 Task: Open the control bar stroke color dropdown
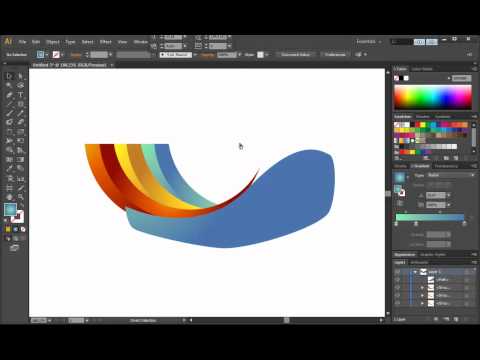[x=62, y=55]
